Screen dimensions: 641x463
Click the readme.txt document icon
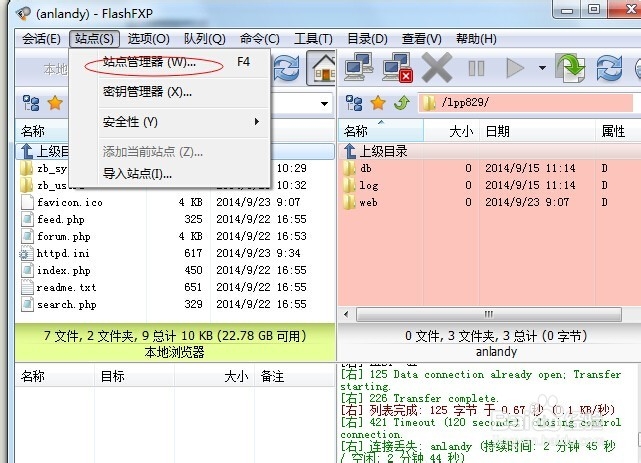(x=27, y=287)
